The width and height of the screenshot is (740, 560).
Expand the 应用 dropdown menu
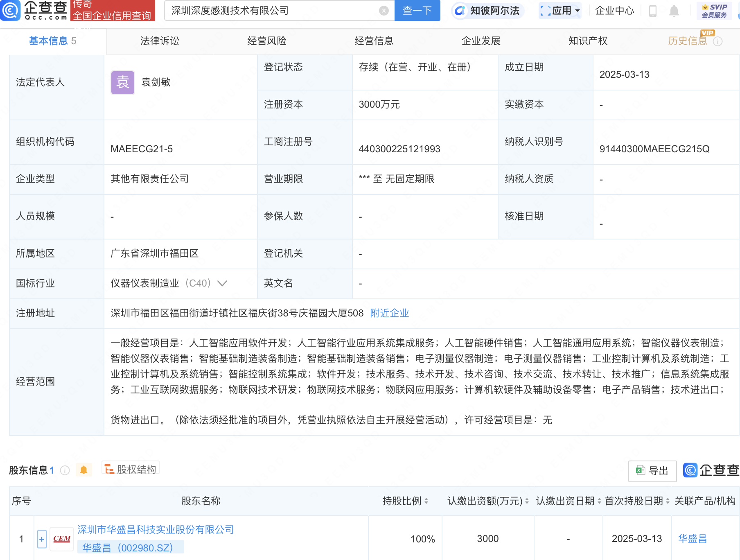coord(560,11)
